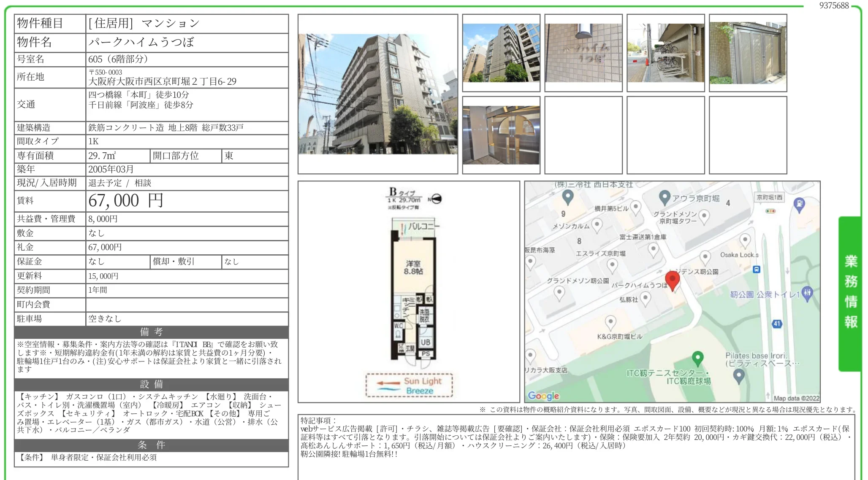
Task: Click the Pilates base Irori pin
Action: pyautogui.click(x=738, y=375)
